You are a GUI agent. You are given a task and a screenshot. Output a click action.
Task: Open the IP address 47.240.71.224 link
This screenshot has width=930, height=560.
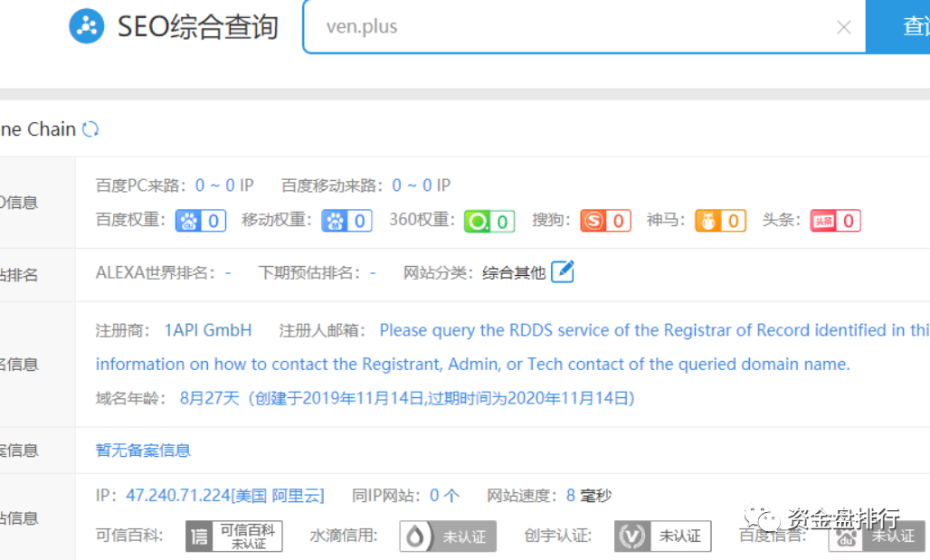point(224,496)
